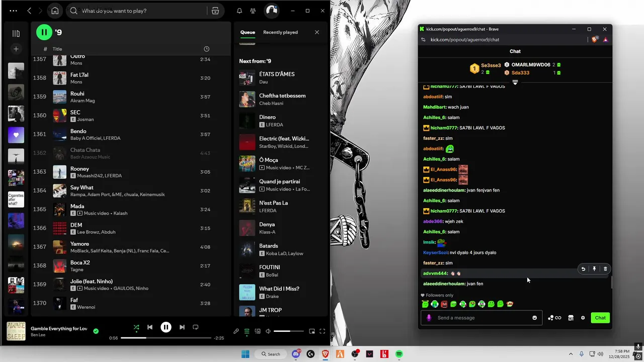Collapse the Kick chat leaderboard chevron
This screenshot has width=644, height=362.
515,82
